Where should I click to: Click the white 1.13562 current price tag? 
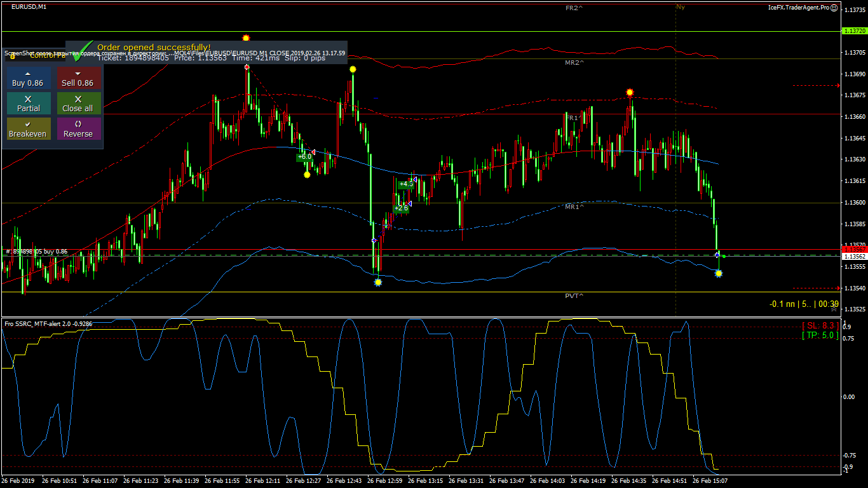(x=853, y=257)
